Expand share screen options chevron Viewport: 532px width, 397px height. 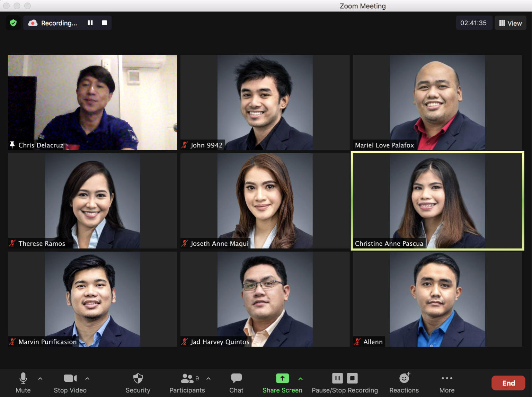301,379
